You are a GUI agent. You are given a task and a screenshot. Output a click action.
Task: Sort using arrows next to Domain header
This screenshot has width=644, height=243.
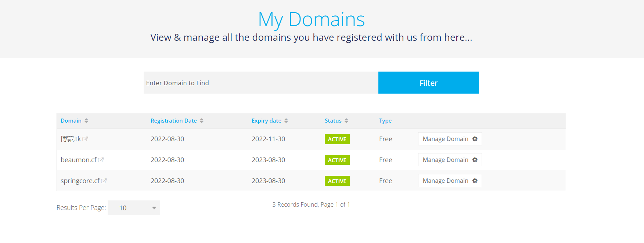86,121
